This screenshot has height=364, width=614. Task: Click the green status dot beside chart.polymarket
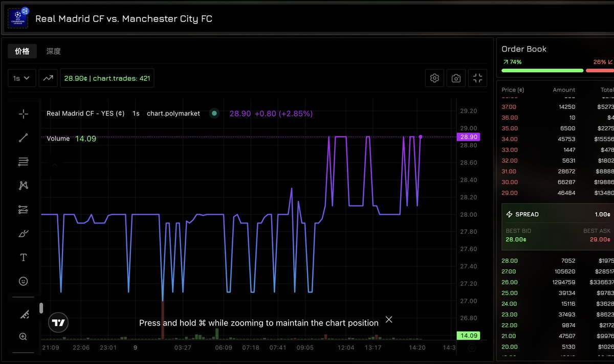[214, 113]
